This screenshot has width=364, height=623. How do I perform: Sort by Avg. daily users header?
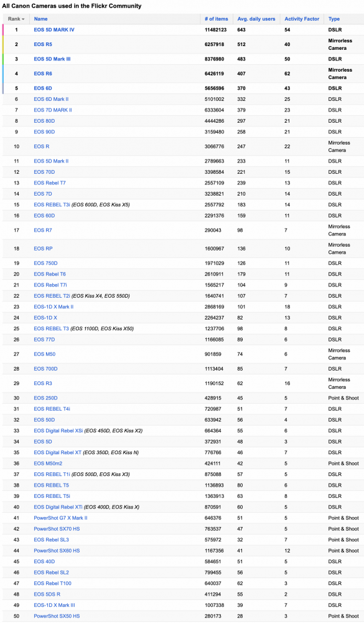tap(256, 19)
